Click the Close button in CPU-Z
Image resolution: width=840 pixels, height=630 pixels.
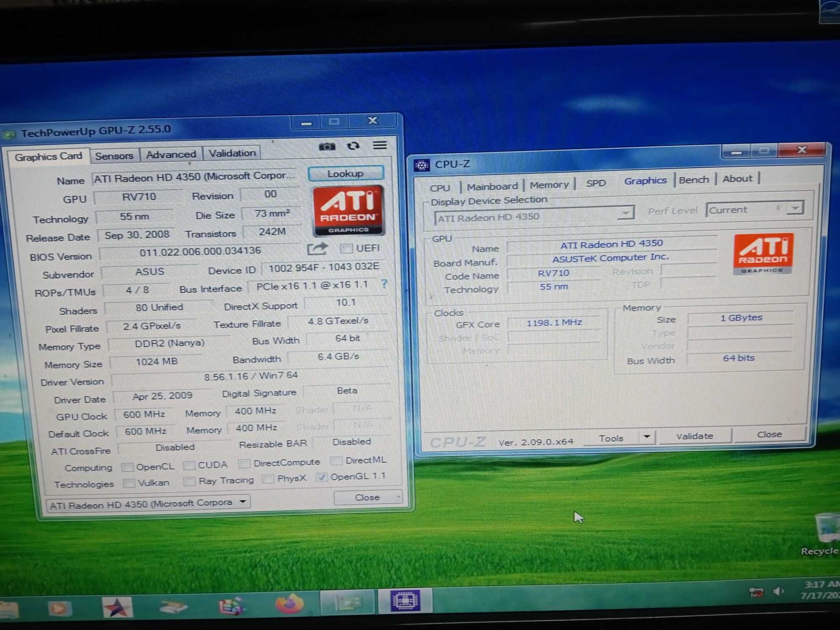769,434
